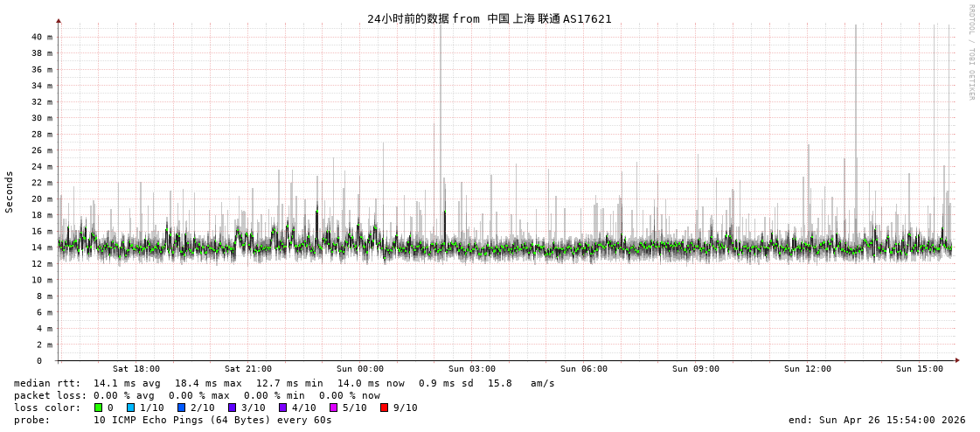Click the light blue 1/10 loss swatch
The height and width of the screenshot is (432, 980).
130,408
